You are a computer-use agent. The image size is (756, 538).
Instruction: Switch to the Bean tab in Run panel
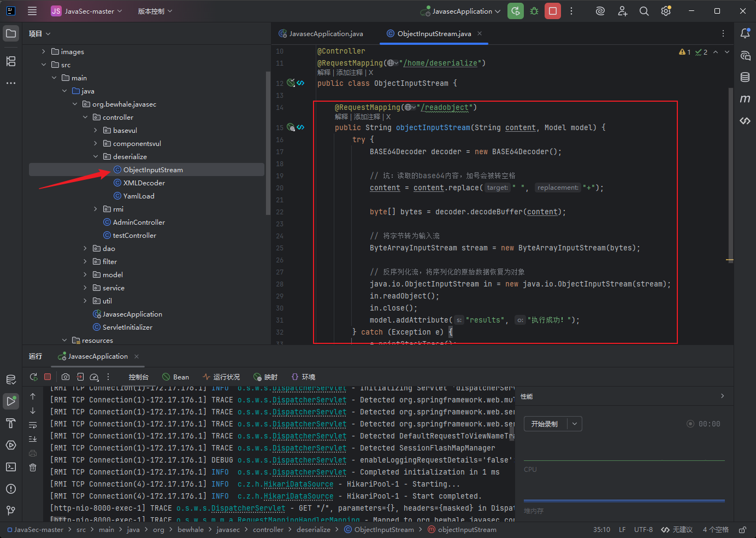176,377
